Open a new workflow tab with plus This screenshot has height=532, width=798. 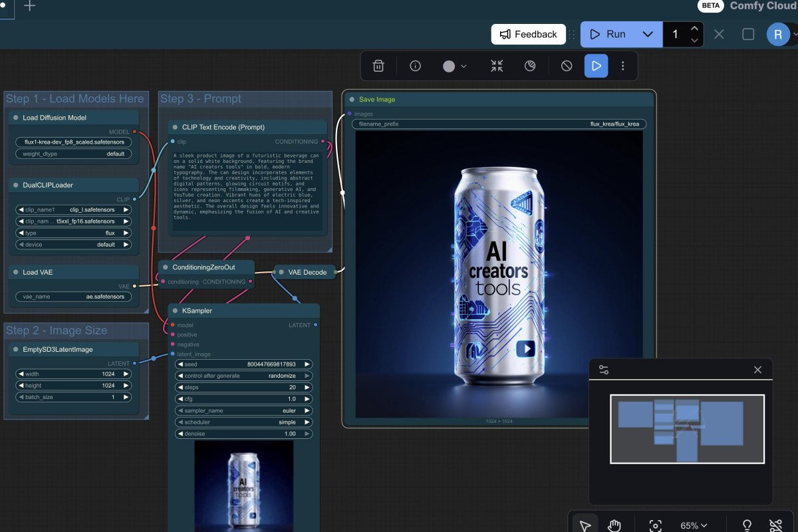pyautogui.click(x=30, y=6)
